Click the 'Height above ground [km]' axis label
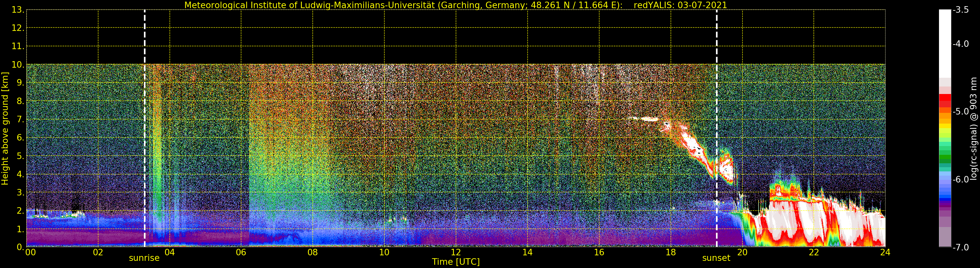The image size is (980, 268). tap(5, 128)
